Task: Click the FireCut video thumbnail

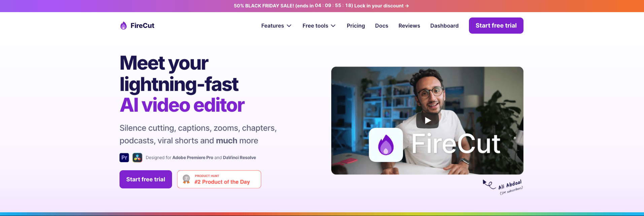Action: (427, 120)
